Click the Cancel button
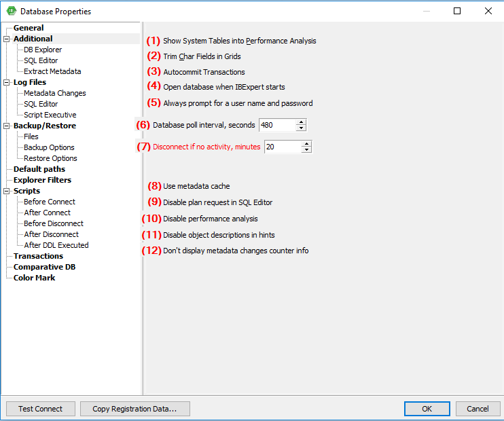The width and height of the screenshot is (504, 421). pos(478,409)
